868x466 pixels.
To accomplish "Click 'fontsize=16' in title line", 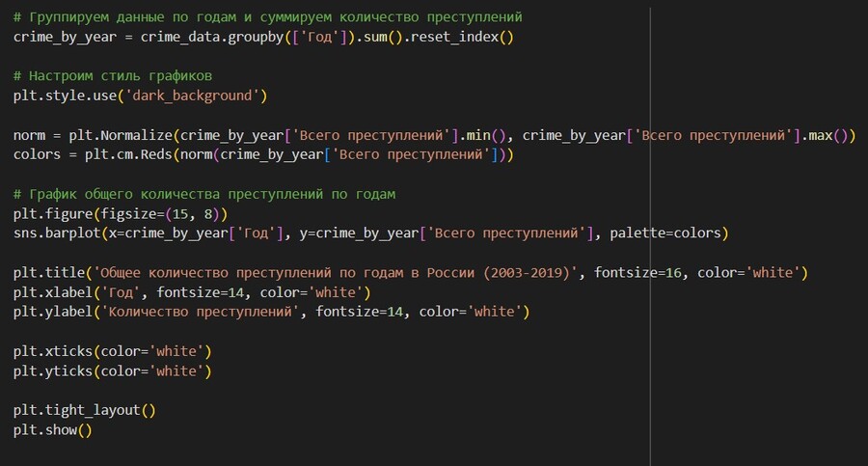I will pyautogui.click(x=637, y=273).
